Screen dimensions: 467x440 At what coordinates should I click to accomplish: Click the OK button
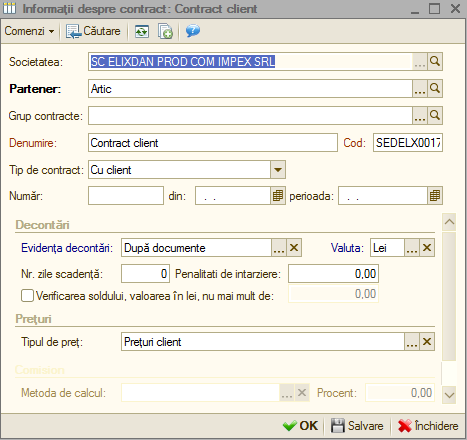coord(300,426)
